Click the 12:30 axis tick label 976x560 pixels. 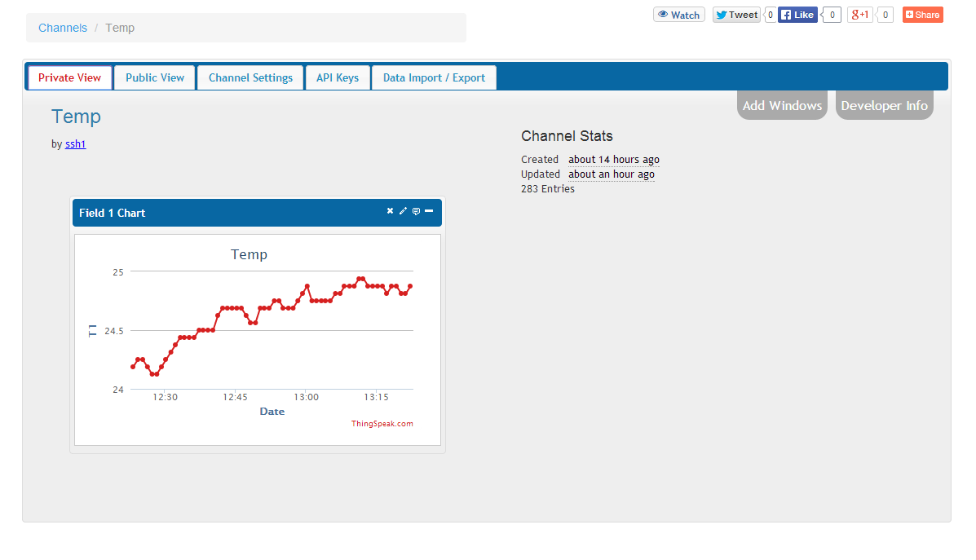[166, 397]
